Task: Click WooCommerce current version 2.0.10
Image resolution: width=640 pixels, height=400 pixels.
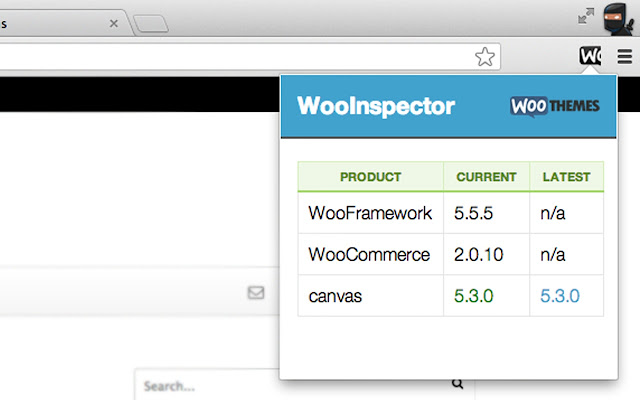Action: [x=487, y=254]
